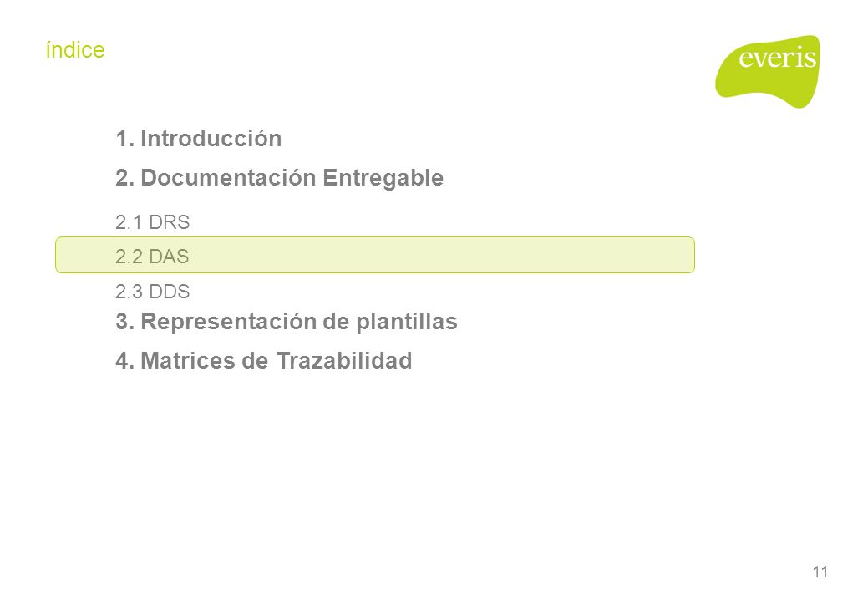Click the word Entregable in heading 2
Viewport: 868px width, 600px height.
383,178
